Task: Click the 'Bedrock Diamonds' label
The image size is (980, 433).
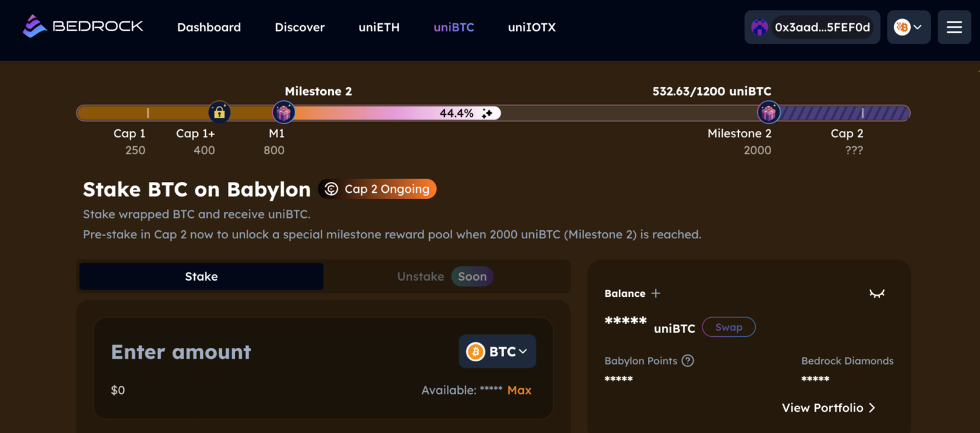Action: coord(847,361)
